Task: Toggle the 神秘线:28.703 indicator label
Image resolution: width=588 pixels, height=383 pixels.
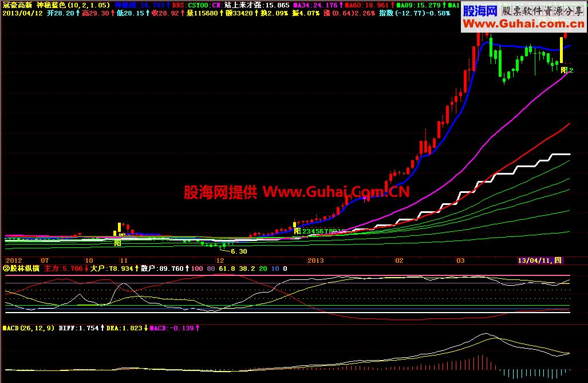Action: 141,4
